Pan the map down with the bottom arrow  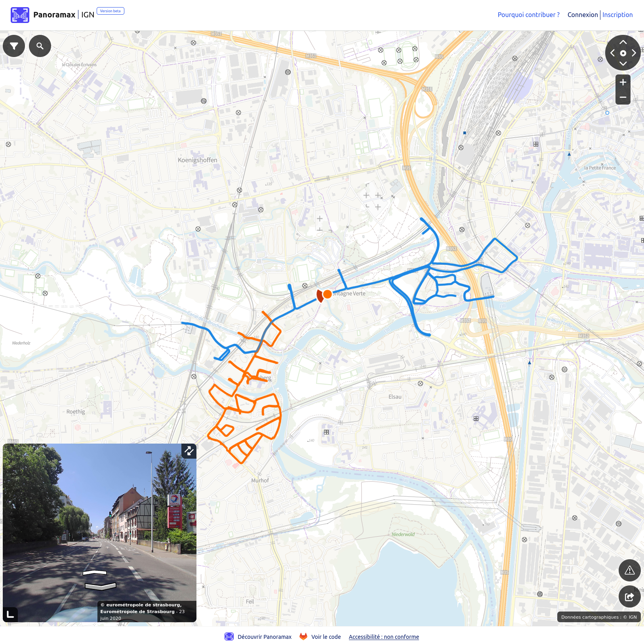click(623, 64)
